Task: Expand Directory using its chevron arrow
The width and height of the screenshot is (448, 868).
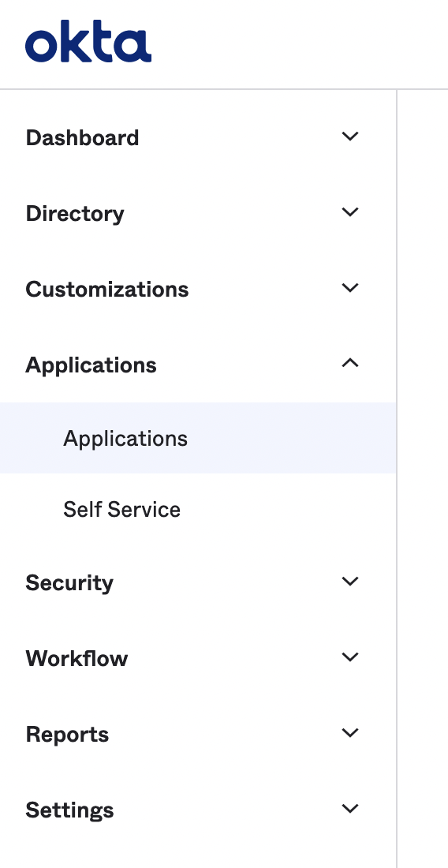Action: click(350, 212)
